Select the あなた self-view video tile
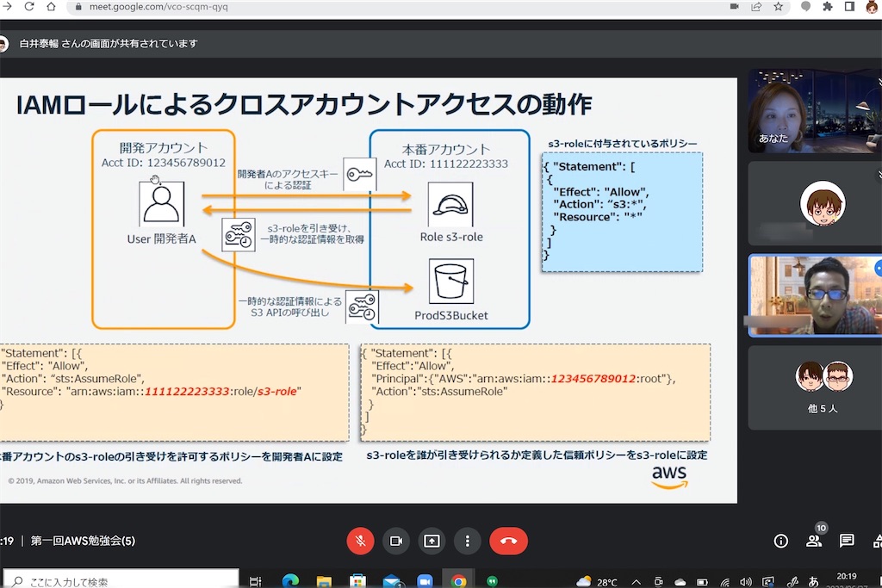 pos(815,111)
